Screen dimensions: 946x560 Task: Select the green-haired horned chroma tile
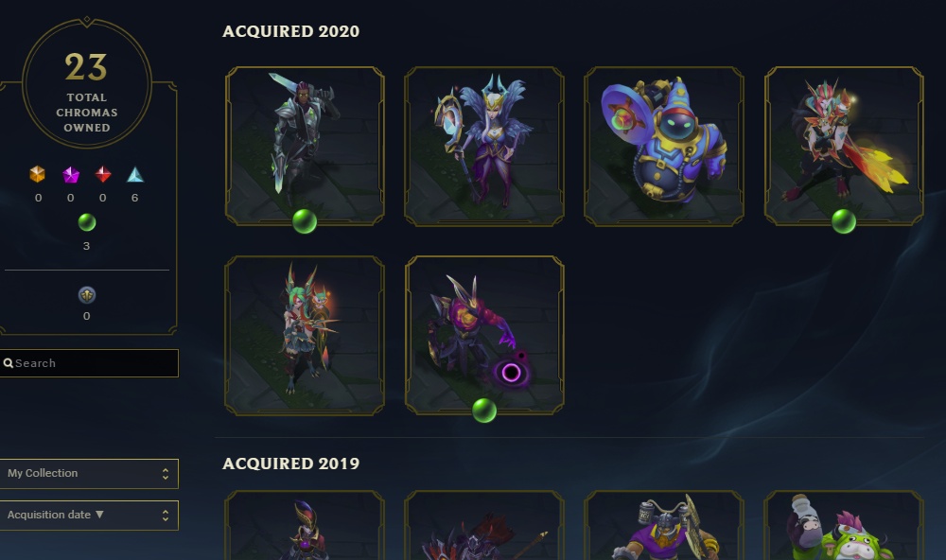pyautogui.click(x=305, y=336)
